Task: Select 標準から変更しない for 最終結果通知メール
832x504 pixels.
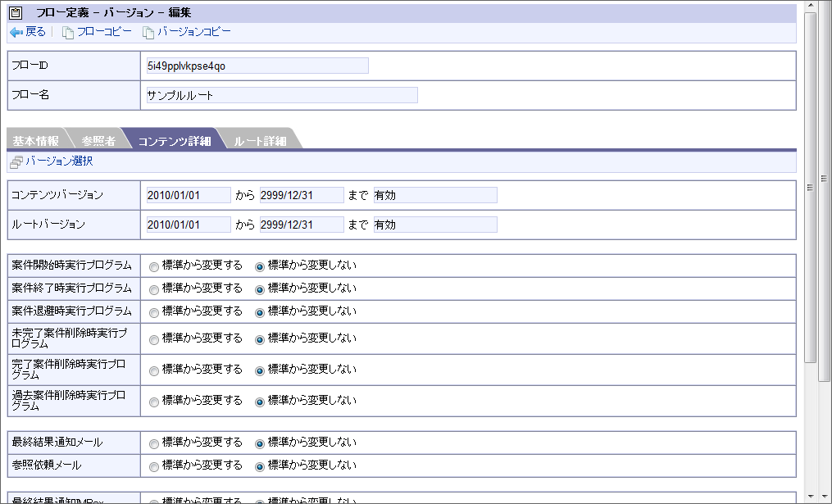Action: (260, 443)
